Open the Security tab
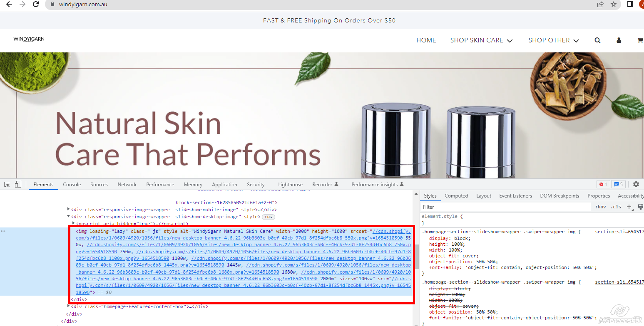This screenshot has height=326, width=644. 256,185
